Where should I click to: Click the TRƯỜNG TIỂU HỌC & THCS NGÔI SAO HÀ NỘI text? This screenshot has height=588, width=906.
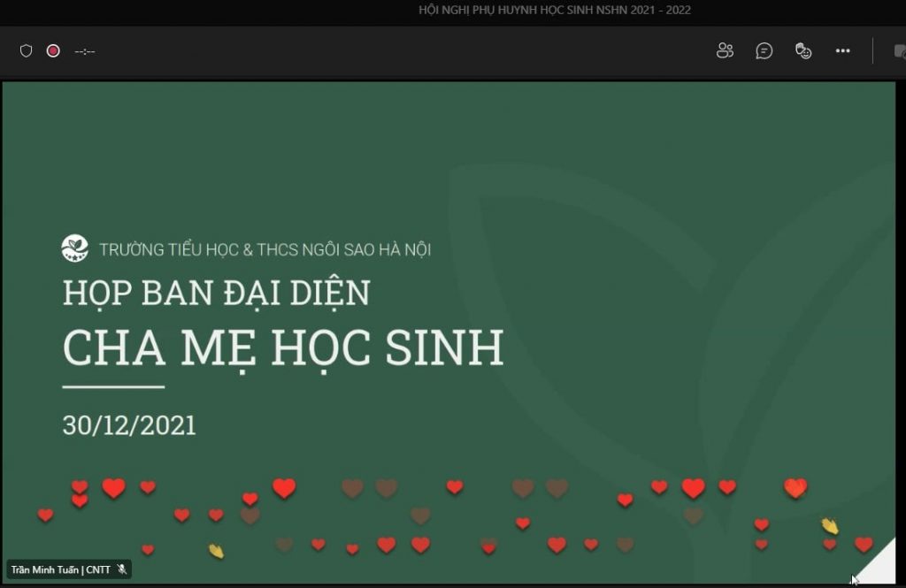(x=265, y=249)
